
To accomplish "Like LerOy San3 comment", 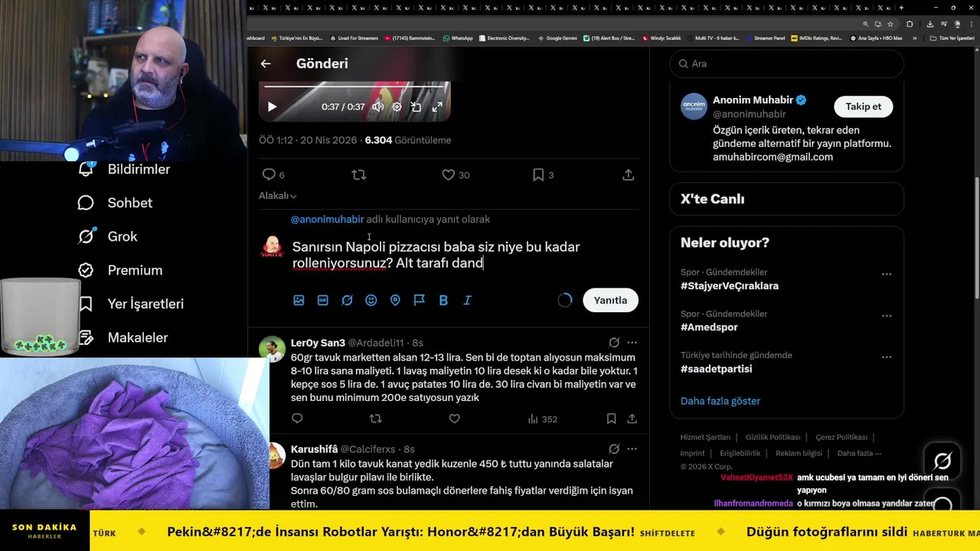I will pos(454,419).
